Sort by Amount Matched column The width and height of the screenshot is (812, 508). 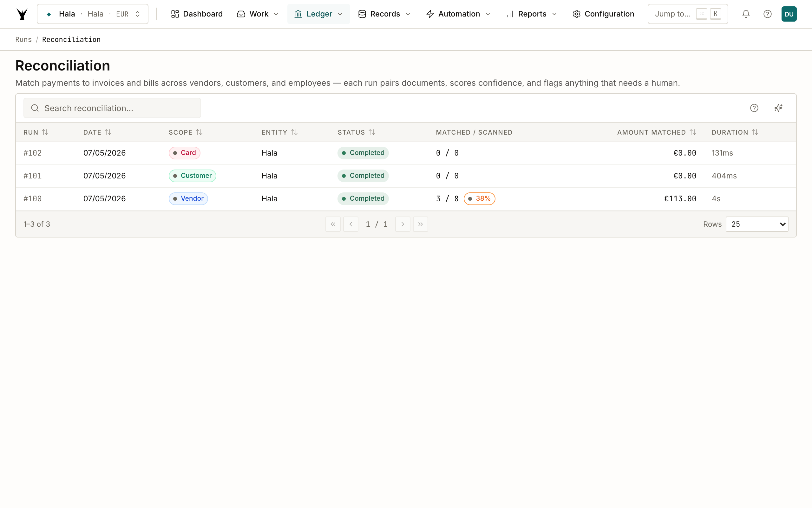[x=656, y=132]
